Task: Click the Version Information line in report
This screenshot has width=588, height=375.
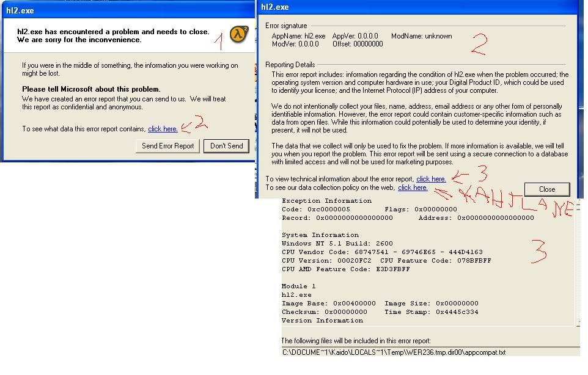Action: (x=322, y=321)
